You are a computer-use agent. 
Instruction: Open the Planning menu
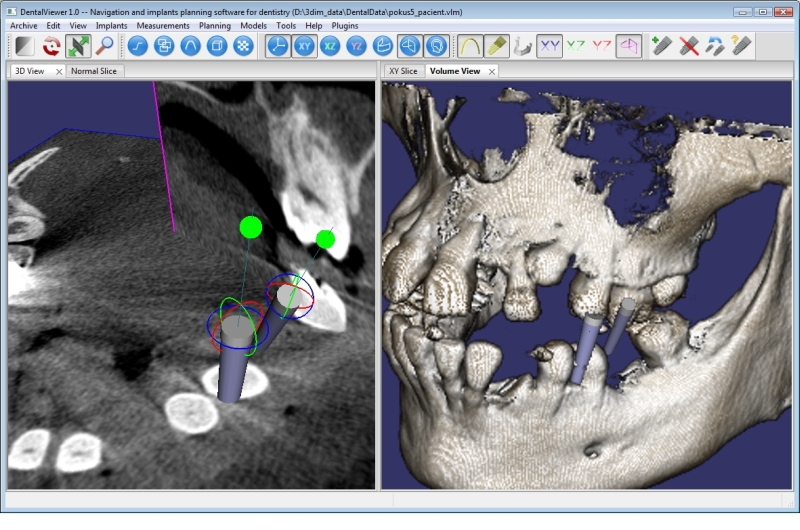215,26
